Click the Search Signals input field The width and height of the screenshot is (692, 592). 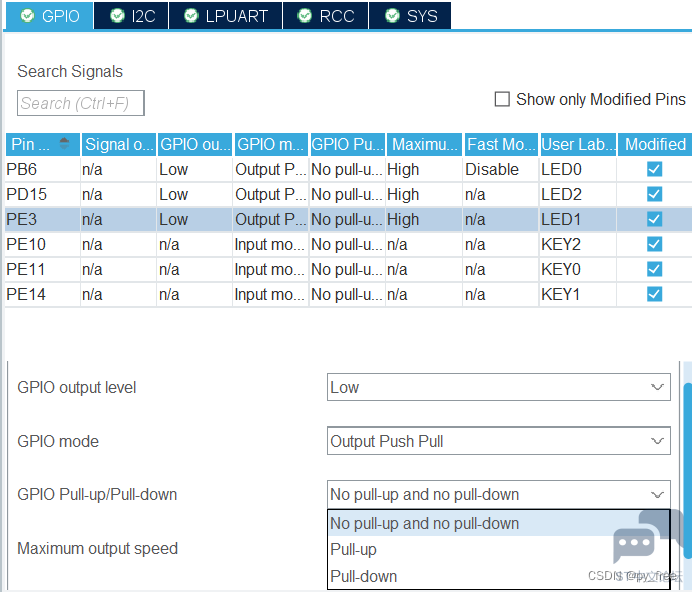pos(81,103)
